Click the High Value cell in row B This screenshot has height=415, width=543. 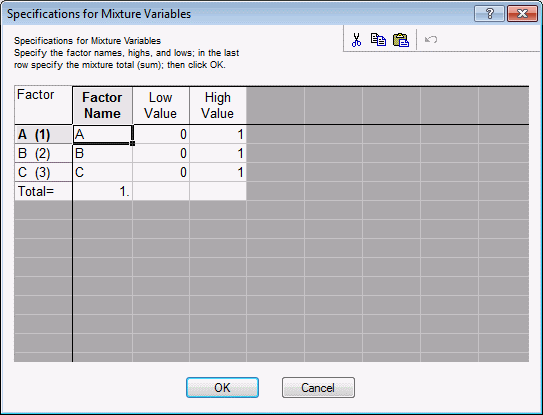click(218, 153)
